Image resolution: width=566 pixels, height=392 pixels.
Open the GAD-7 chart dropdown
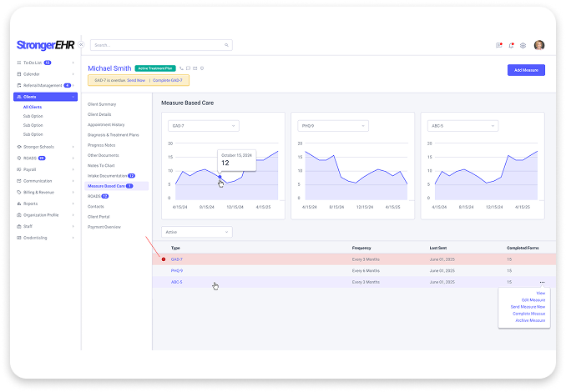click(x=203, y=126)
